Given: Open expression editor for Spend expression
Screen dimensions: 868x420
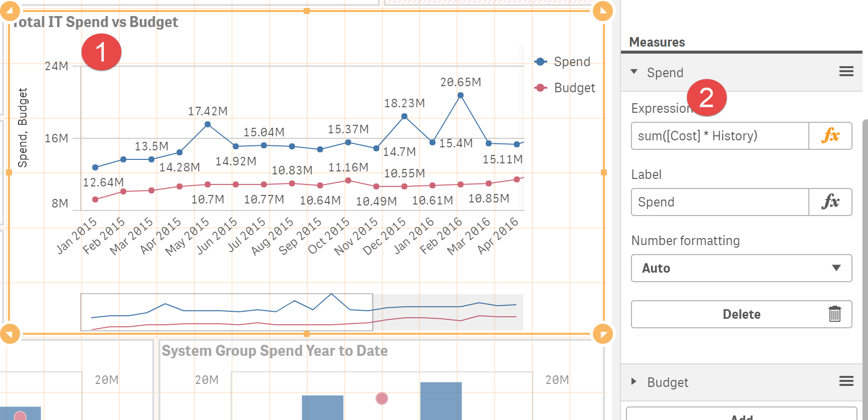Looking at the screenshot, I should pos(830,136).
